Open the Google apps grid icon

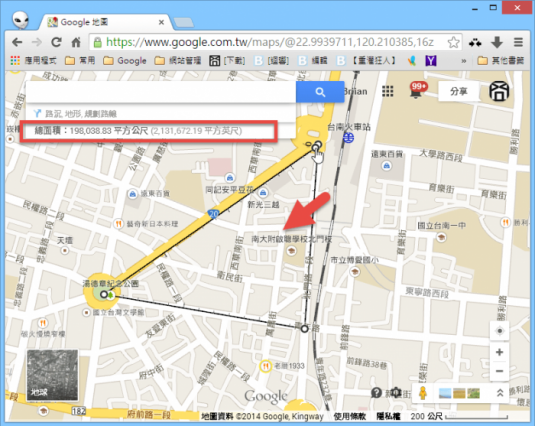pyautogui.click(x=388, y=91)
